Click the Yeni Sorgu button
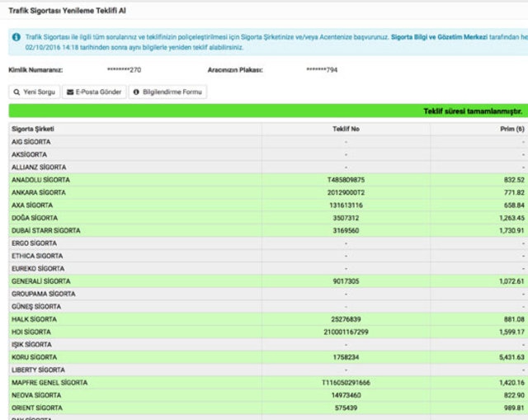This screenshot has height=420, width=528. click(35, 92)
